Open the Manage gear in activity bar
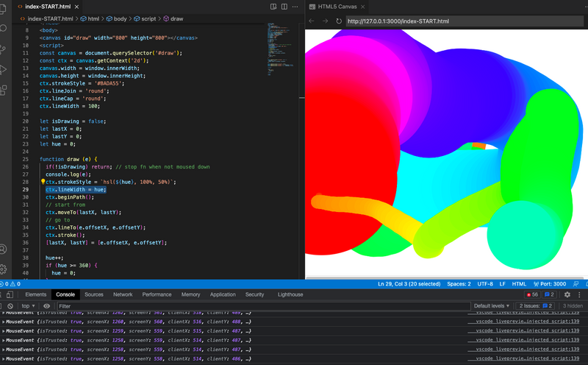 4,269
